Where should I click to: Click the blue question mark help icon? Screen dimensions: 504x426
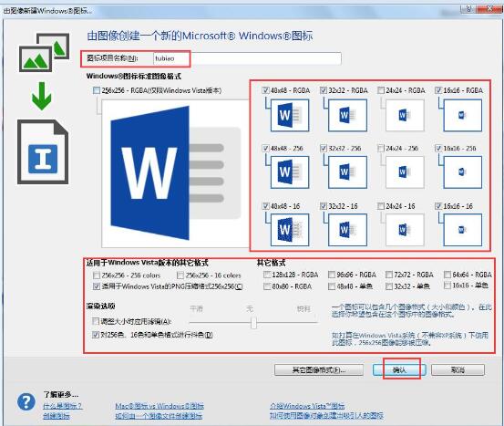26,401
